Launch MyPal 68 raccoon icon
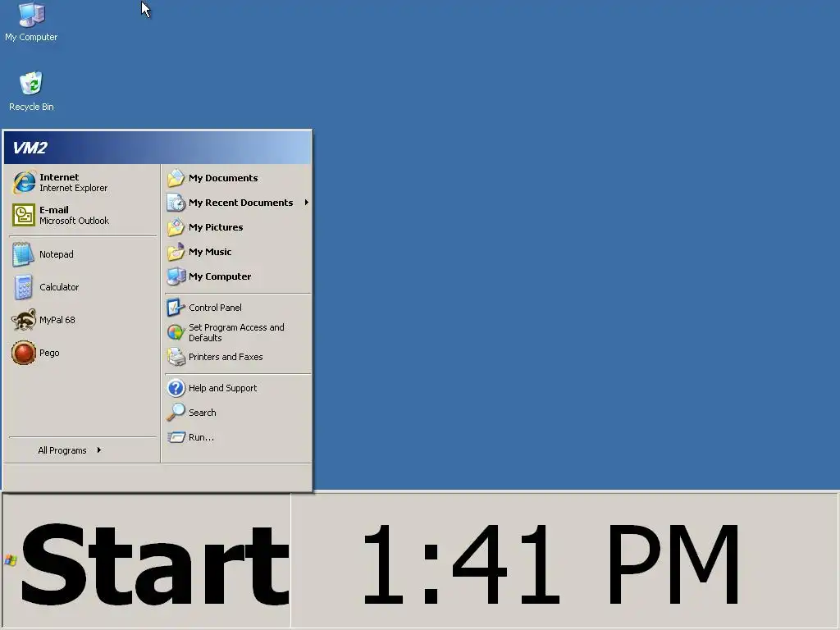 [x=24, y=320]
